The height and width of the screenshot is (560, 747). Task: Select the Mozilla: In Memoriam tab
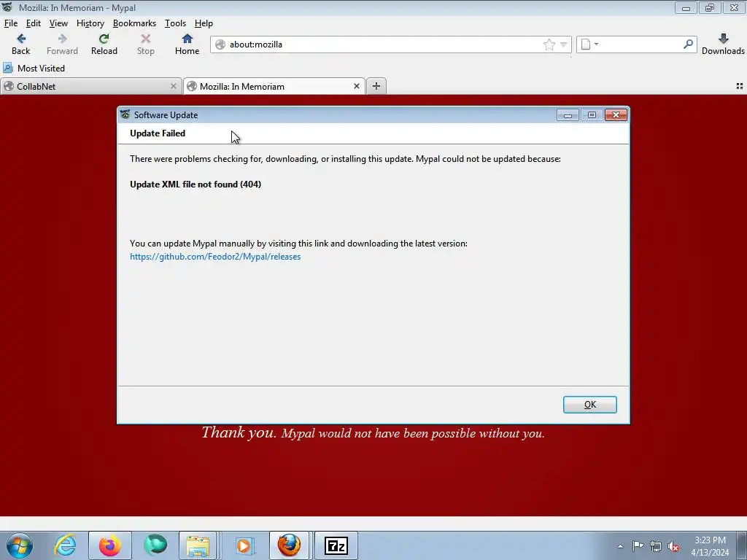(274, 86)
